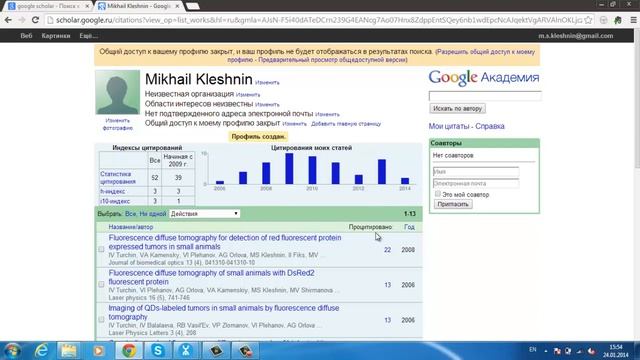This screenshot has width=640, height=360.
Task: Click the coauthor email input field
Action: tap(476, 183)
